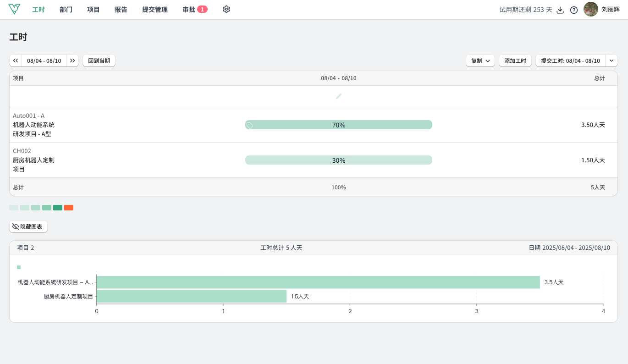Select the orange color swatch
Viewport: 628px width, 364px height.
click(69, 208)
